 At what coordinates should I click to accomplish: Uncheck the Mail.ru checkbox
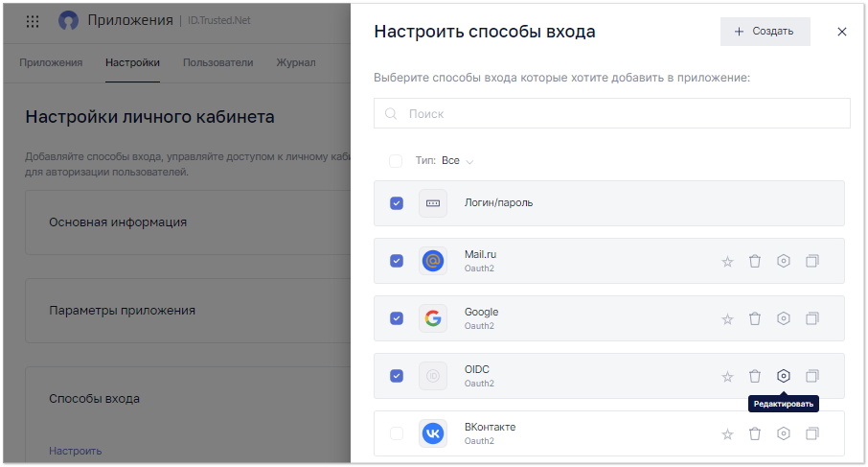397,261
